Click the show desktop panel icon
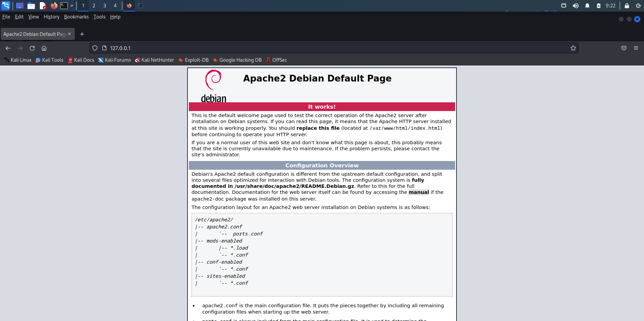This screenshot has width=644, height=321. tap(20, 6)
